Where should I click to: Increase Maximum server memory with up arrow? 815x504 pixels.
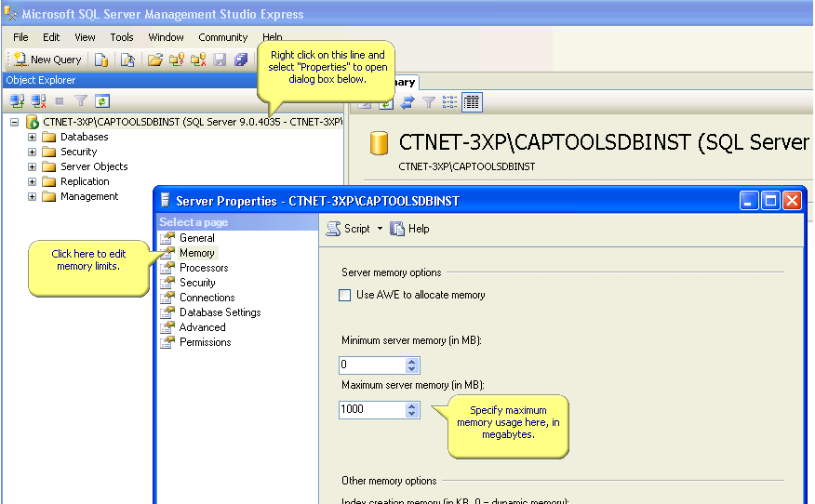[x=412, y=405]
